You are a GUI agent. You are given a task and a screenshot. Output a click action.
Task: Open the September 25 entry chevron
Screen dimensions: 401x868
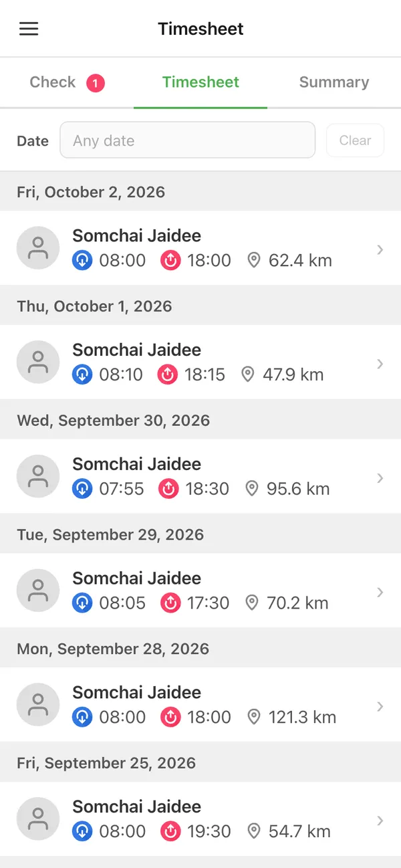[380, 821]
